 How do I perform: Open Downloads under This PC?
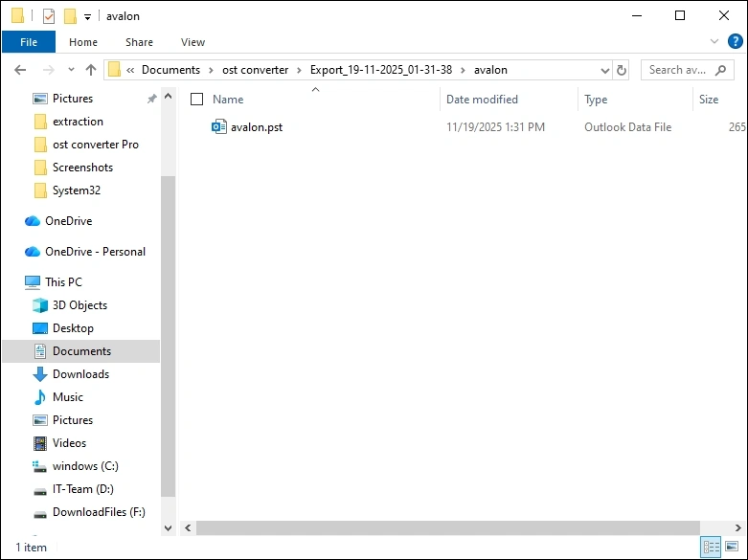(x=80, y=374)
